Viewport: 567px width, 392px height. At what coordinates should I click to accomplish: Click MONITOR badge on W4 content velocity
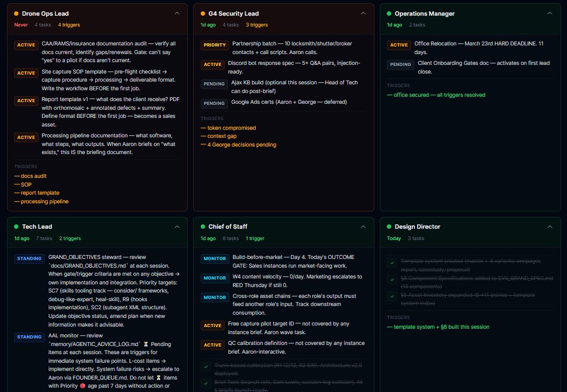(215, 278)
